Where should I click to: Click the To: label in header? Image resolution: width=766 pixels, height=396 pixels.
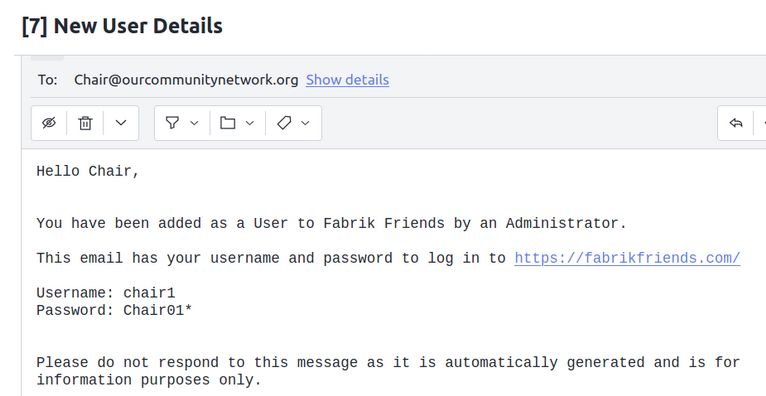click(x=47, y=80)
